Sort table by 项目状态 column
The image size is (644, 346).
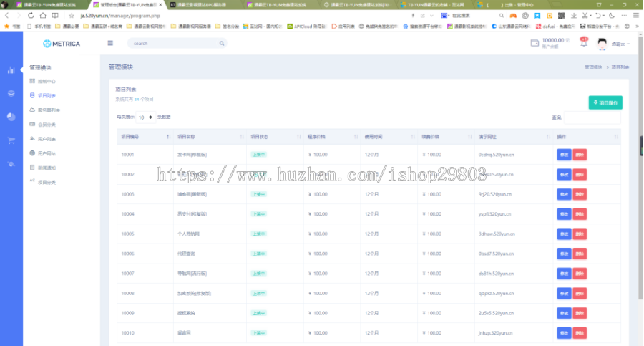pyautogui.click(x=275, y=137)
